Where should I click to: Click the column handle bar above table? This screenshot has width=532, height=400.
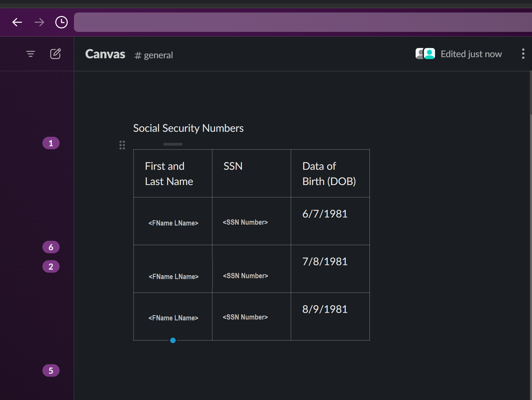click(x=173, y=144)
